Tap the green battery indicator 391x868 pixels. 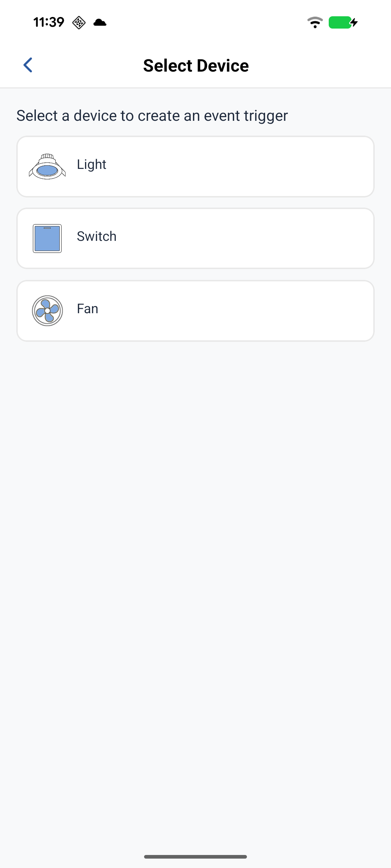[340, 22]
